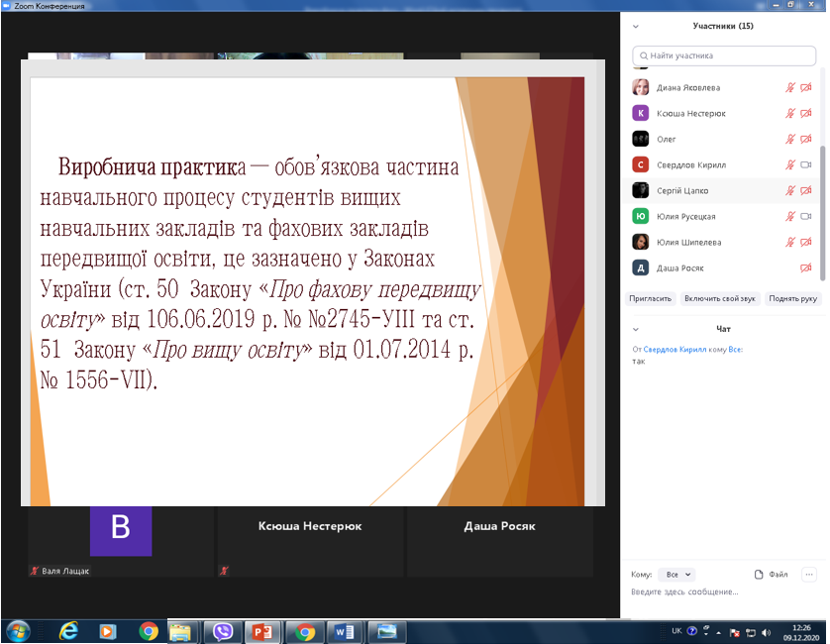The width and height of the screenshot is (830, 644).
Task: Open the Кому recipient dropdown
Action: (679, 575)
